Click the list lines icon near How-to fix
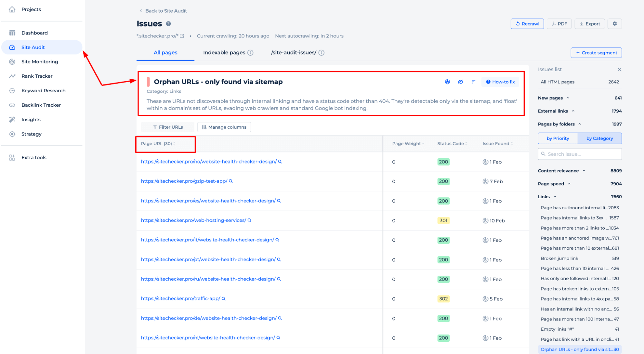The height and width of the screenshot is (354, 644). pos(473,82)
